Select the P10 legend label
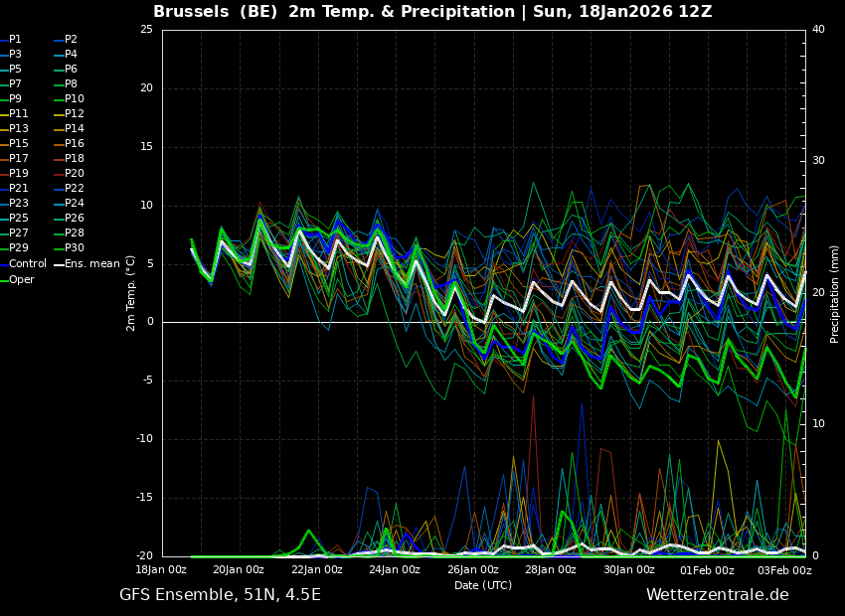Image resolution: width=845 pixels, height=616 pixels. (75, 99)
